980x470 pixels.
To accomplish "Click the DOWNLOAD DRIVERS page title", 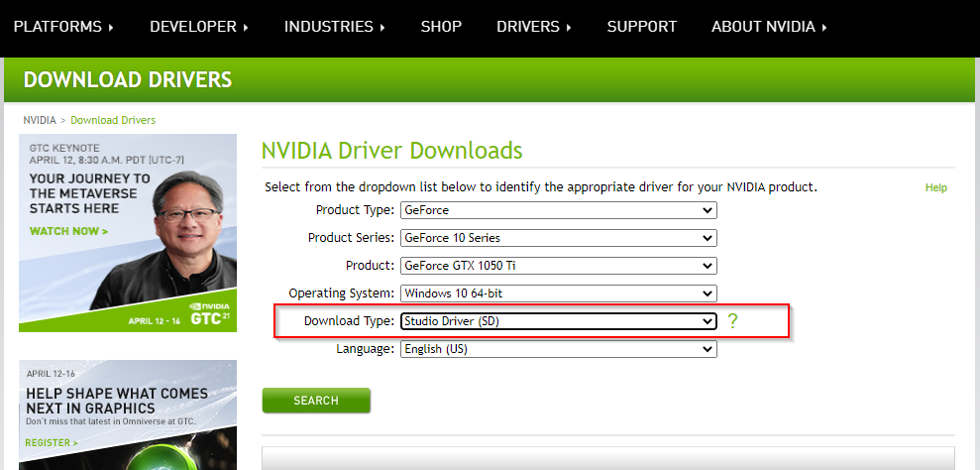I will [x=128, y=80].
